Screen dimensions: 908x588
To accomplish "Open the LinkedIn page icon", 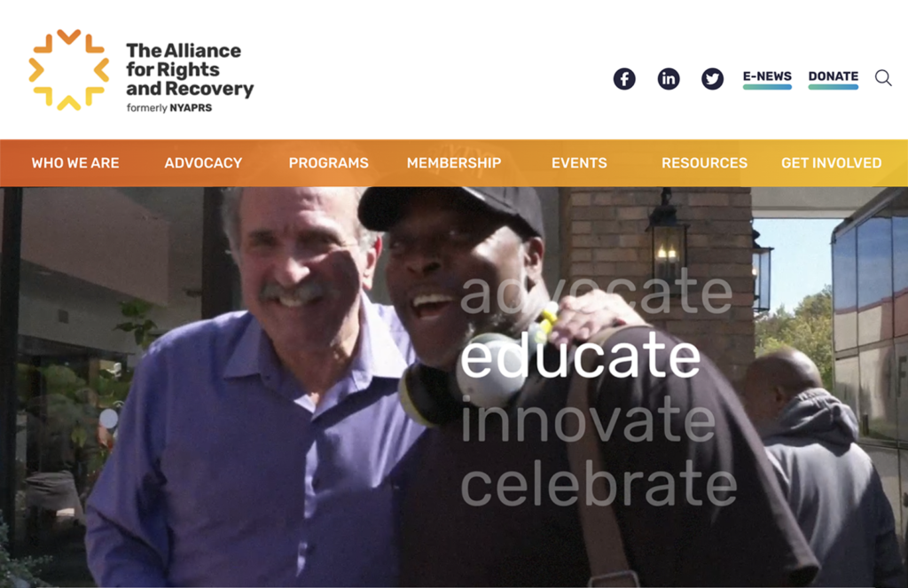I will [x=669, y=79].
